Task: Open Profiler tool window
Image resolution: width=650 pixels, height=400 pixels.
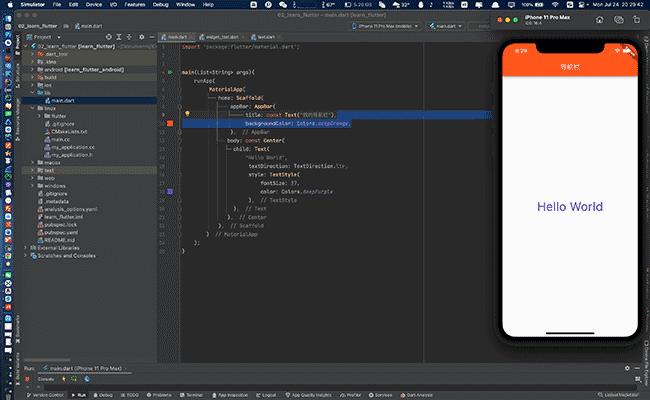Action: point(351,395)
